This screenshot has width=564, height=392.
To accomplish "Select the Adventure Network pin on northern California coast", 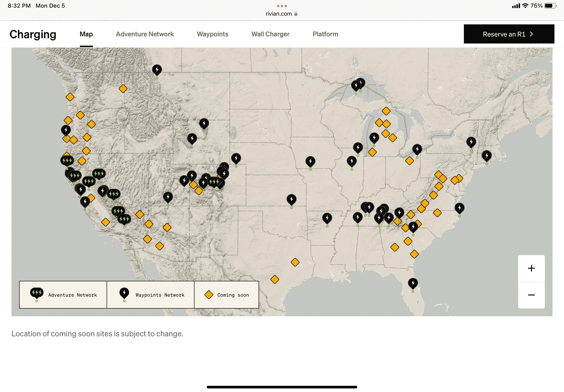I will coord(67,161).
